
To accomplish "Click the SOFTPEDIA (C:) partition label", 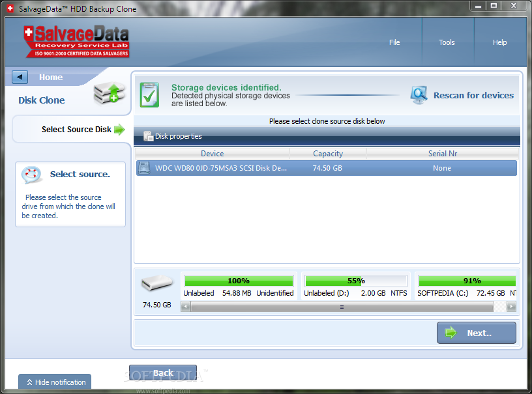I will 443,293.
